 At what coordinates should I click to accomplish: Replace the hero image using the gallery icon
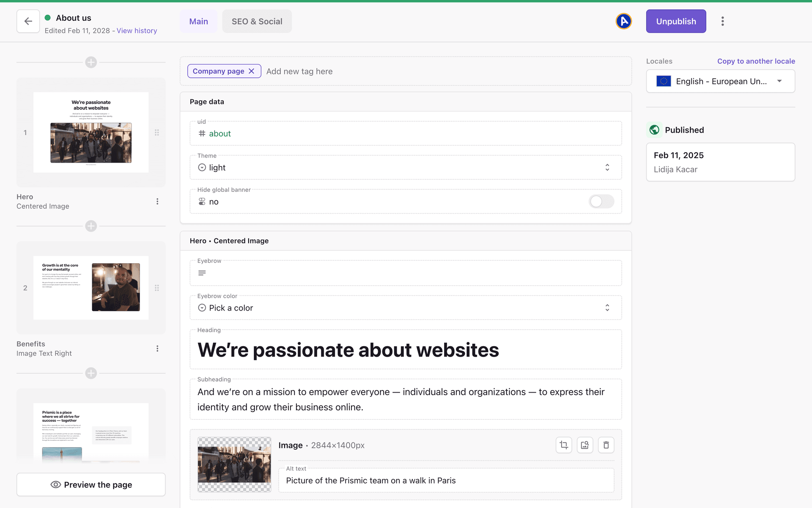[585, 445]
